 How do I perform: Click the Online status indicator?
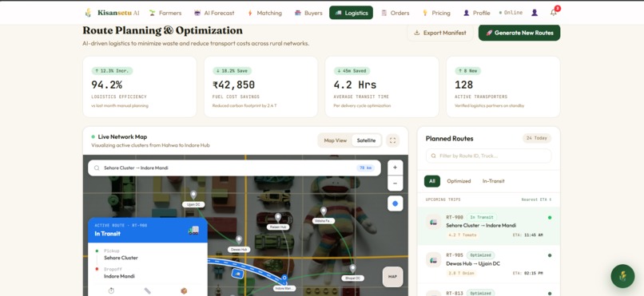(x=511, y=13)
